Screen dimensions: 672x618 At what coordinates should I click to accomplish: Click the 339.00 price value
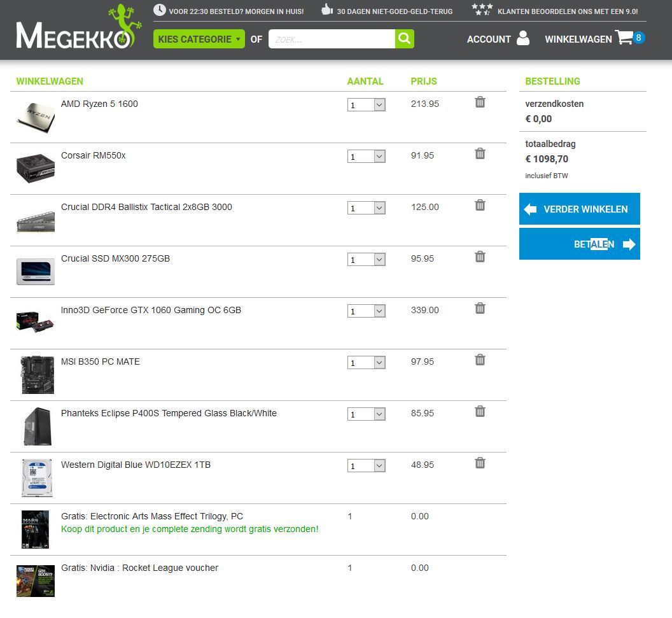pyautogui.click(x=424, y=310)
